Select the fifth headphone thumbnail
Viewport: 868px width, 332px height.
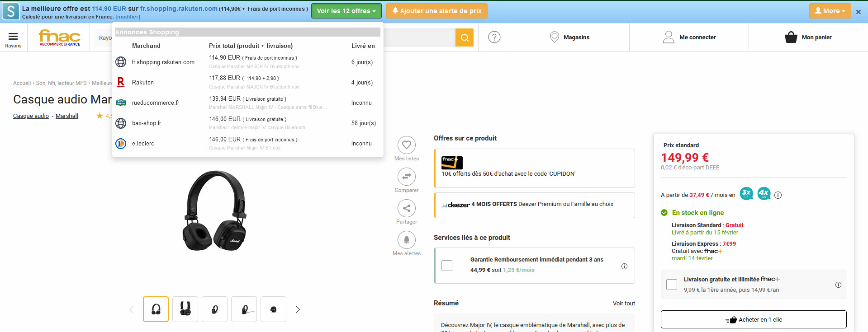[x=274, y=309]
